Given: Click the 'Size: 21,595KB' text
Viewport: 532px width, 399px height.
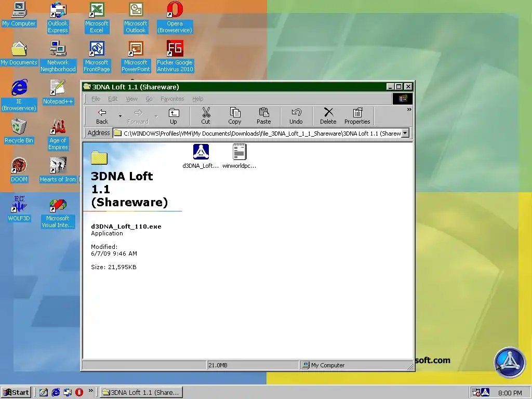Looking at the screenshot, I should 114,267.
